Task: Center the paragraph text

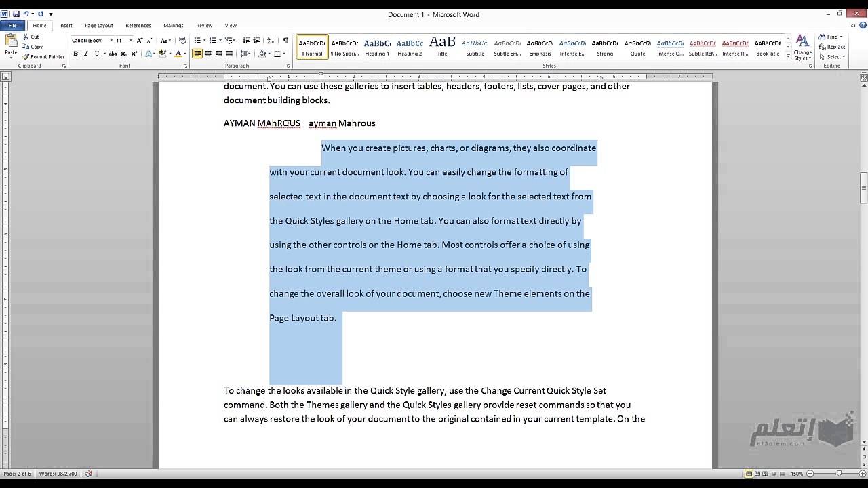Action: coord(208,54)
